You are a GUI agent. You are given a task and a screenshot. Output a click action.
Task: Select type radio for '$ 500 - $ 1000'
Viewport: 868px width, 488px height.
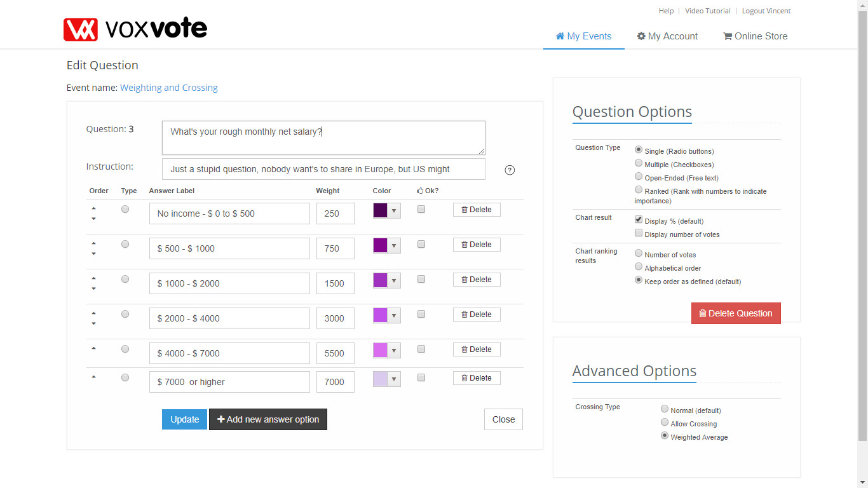pos(125,244)
